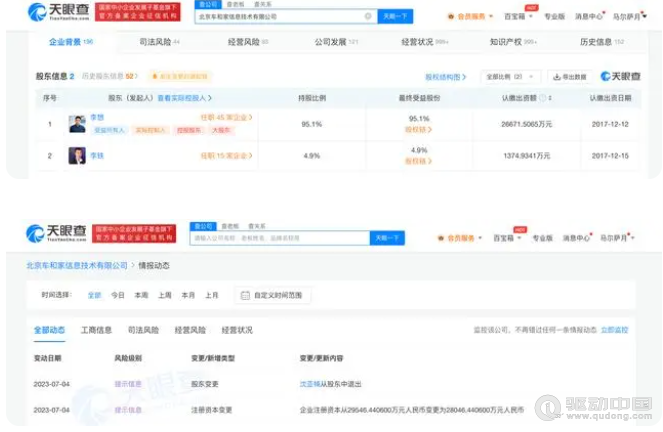Select 全部 in 时间选择
This screenshot has height=432, width=663.
click(x=94, y=295)
